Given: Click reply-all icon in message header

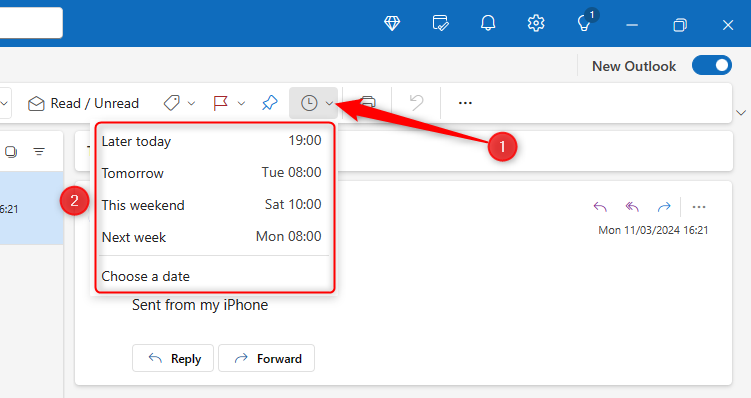Looking at the screenshot, I should pyautogui.click(x=632, y=207).
